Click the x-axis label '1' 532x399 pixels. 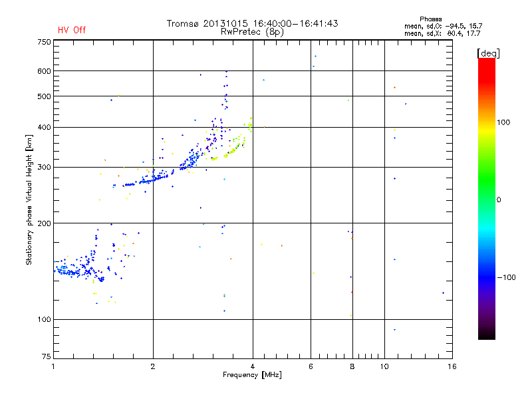(53, 366)
